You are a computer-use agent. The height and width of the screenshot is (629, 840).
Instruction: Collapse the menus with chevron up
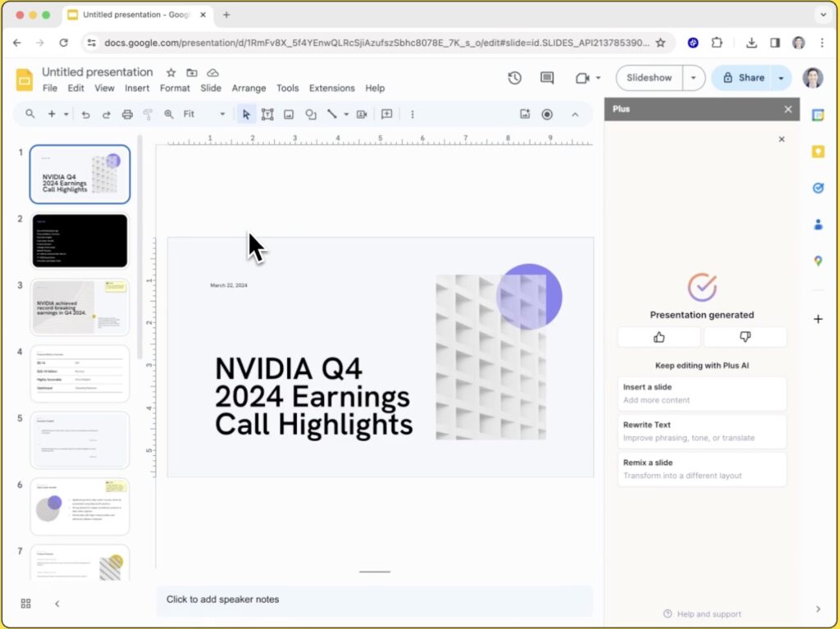click(x=575, y=114)
